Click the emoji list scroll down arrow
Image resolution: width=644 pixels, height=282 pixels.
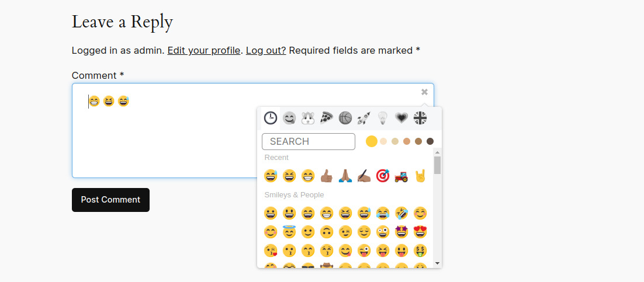[437, 263]
